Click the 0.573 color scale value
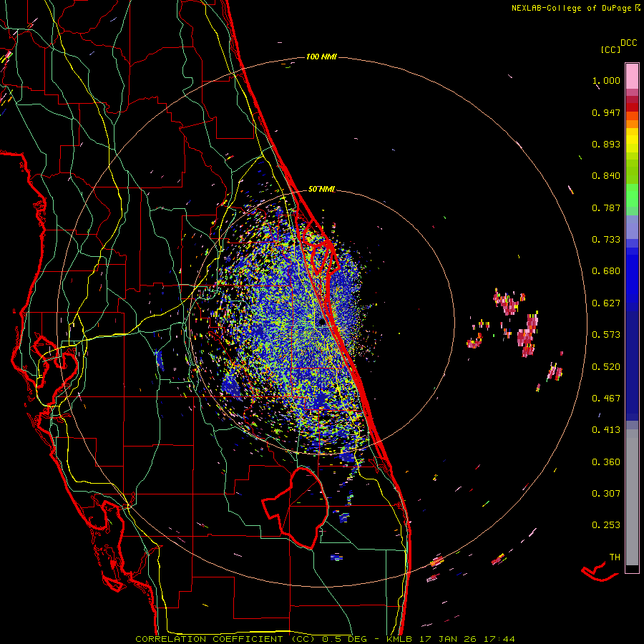Screen dimensions: 644x644 (x=606, y=335)
